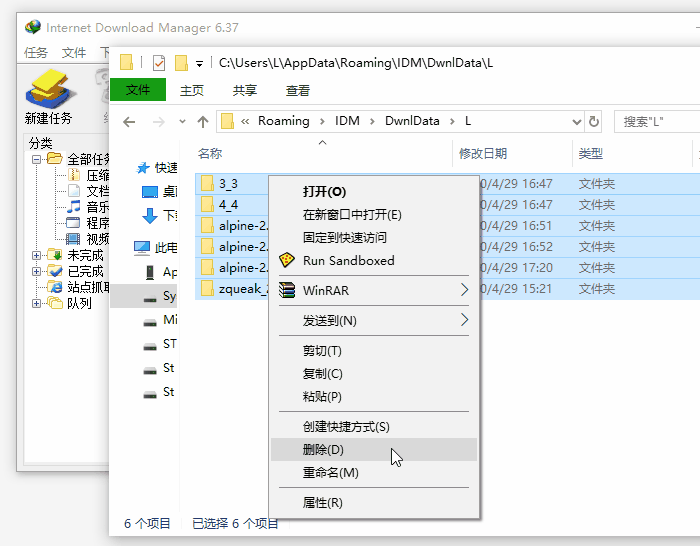
Task: Select the 音乐 category in IDM tree
Action: point(97,207)
